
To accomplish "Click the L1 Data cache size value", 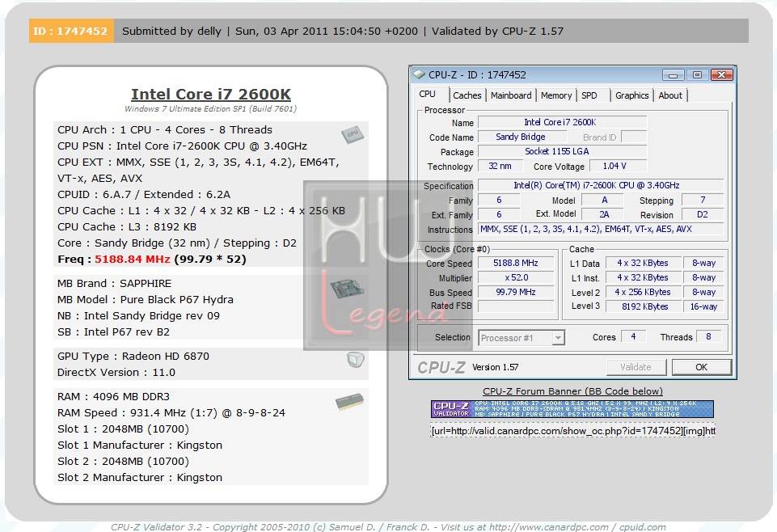I will pos(643,263).
